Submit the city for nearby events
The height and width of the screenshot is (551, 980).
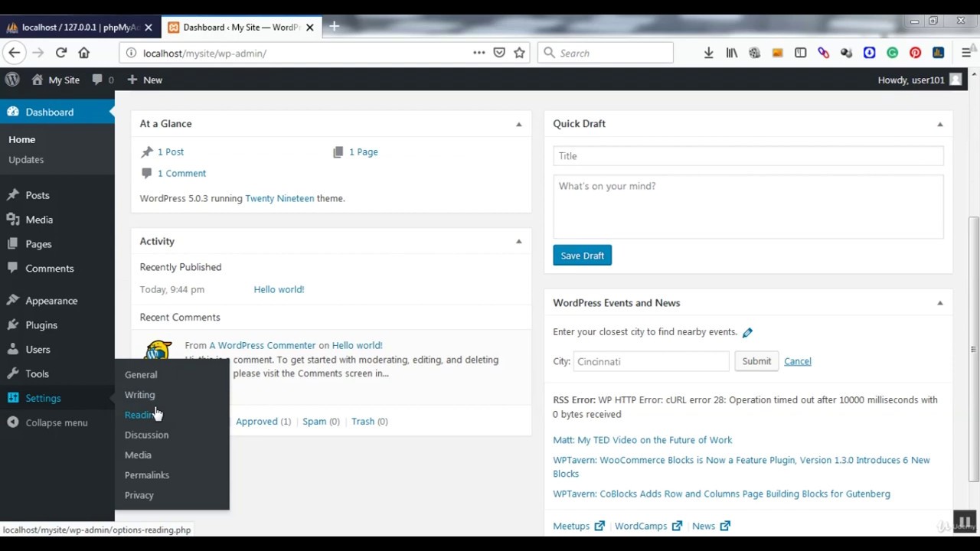756,361
